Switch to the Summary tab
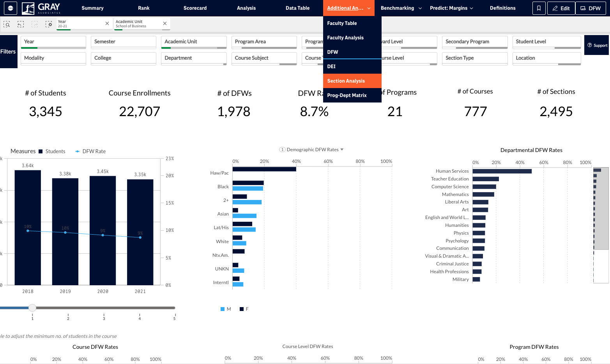610x364 pixels. (x=92, y=8)
